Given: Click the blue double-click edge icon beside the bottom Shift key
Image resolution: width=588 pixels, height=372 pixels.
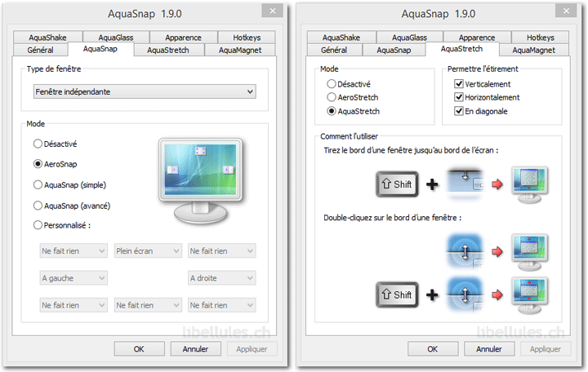Looking at the screenshot, I should [x=465, y=294].
